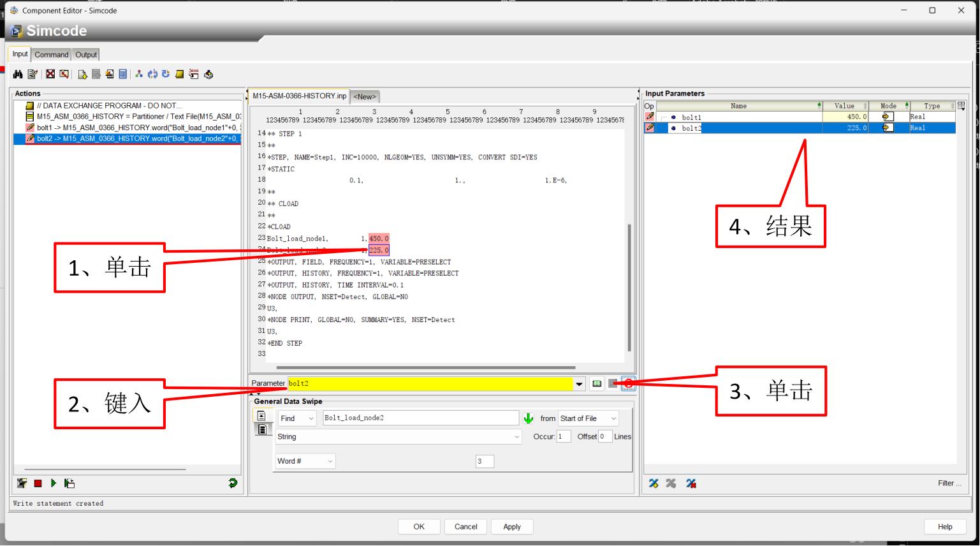This screenshot has height=546, width=980.
Task: Switch to the Output tab
Action: pyautogui.click(x=86, y=55)
